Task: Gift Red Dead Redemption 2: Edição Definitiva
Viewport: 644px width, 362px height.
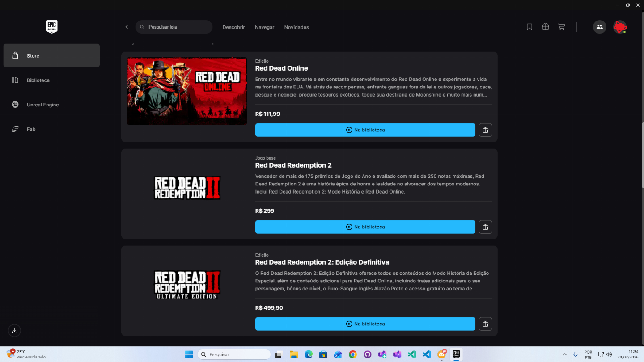Action: tap(486, 324)
